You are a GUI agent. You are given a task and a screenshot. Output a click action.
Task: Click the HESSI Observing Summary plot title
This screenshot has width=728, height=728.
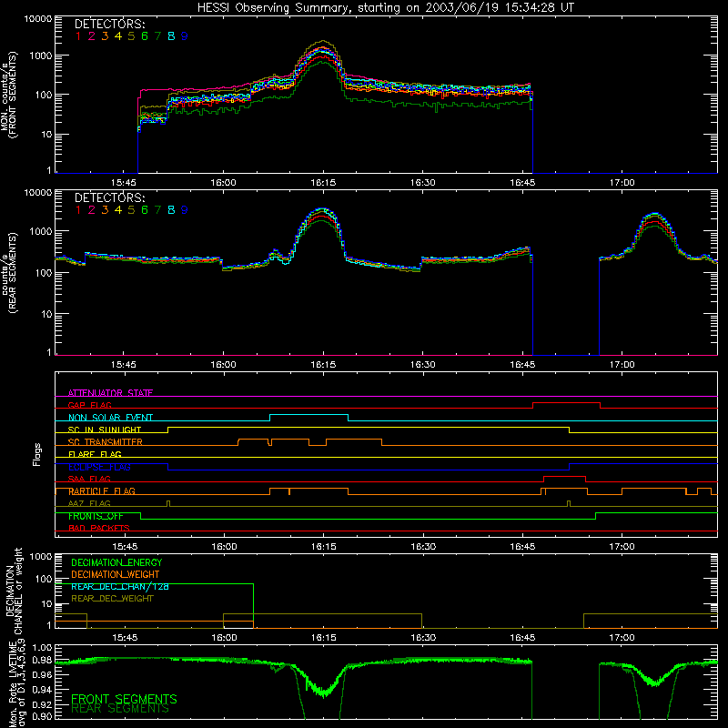385,8
